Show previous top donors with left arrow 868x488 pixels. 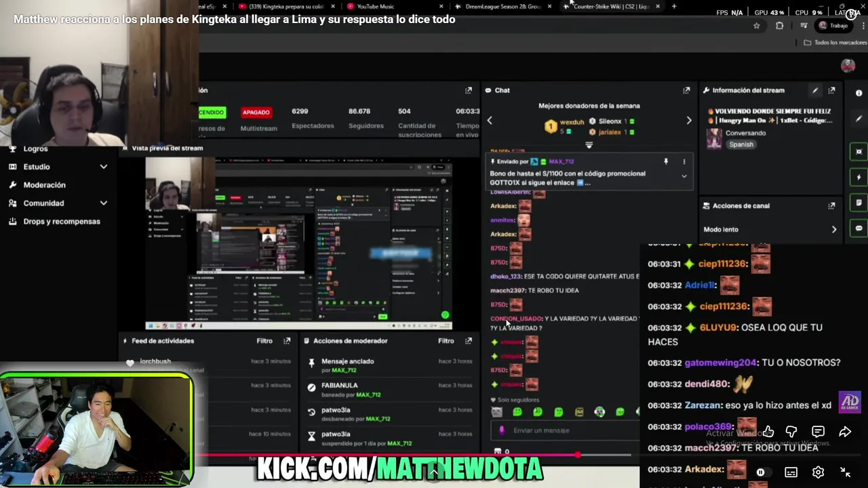pos(490,121)
